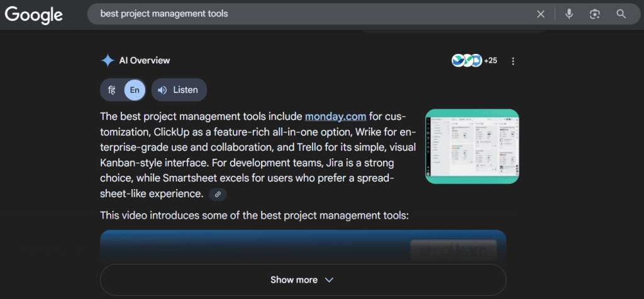The image size is (644, 299).
Task: Expand the overview with Show more
Action: 294,280
